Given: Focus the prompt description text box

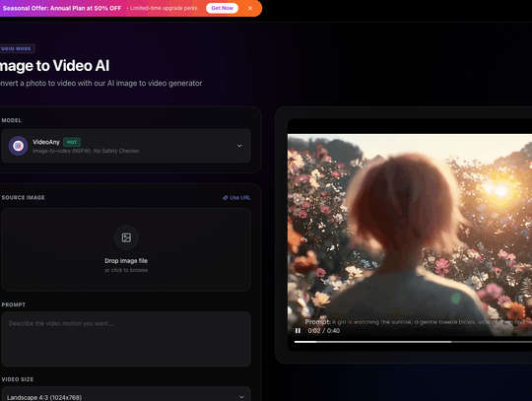Looking at the screenshot, I should pyautogui.click(x=126, y=339).
